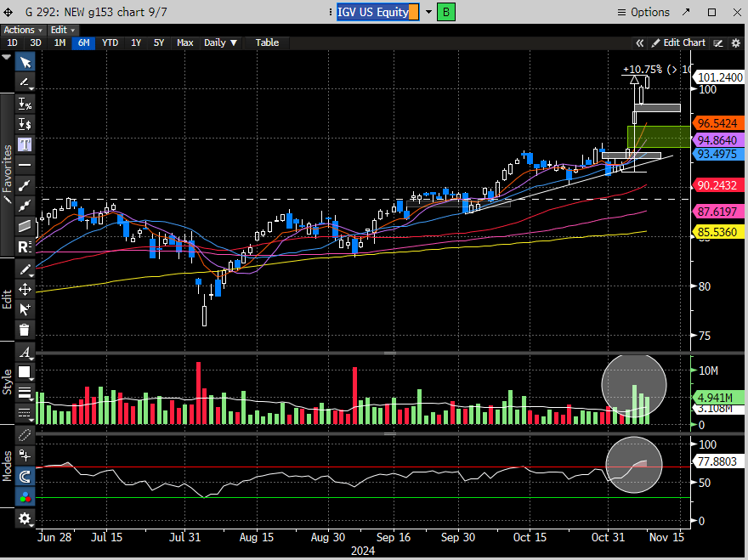Click the IGV US Equity ticker field
Viewport: 748px width, 560px height.
(377, 13)
